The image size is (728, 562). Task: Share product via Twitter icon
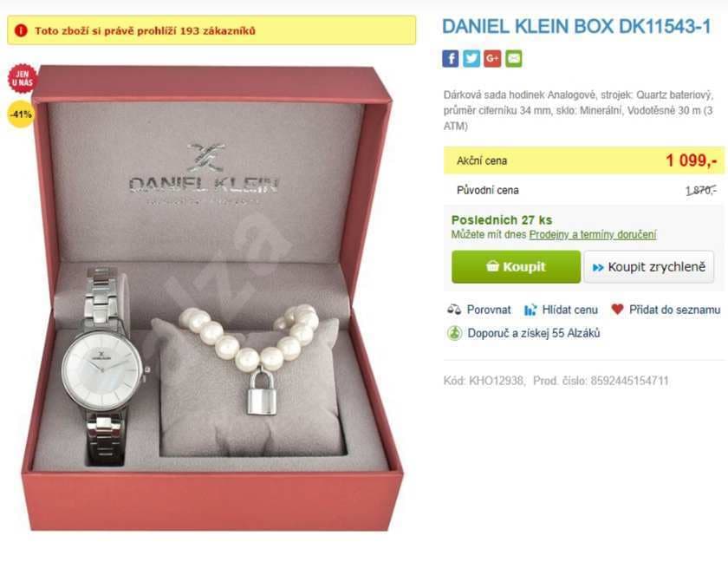(x=471, y=58)
